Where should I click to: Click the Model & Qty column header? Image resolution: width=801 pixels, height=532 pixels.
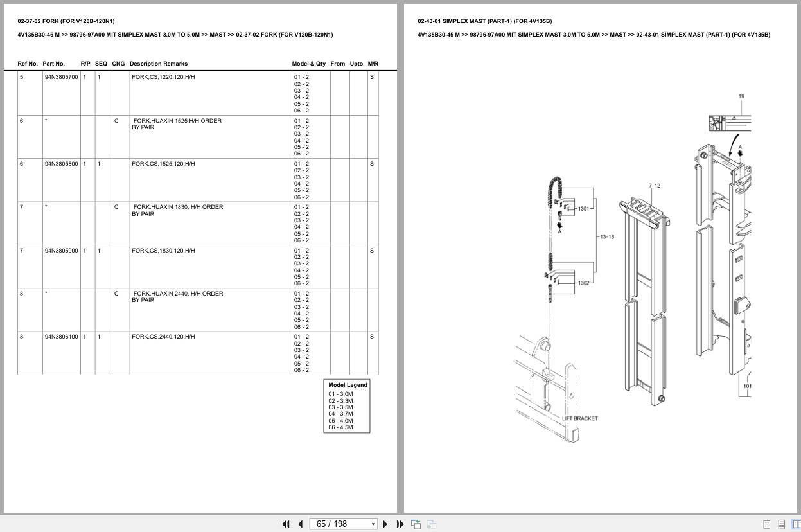pyautogui.click(x=309, y=64)
